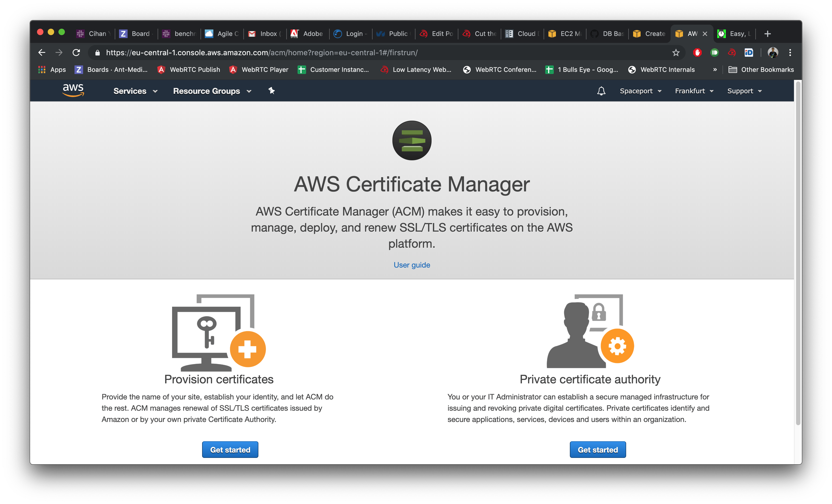Image resolution: width=832 pixels, height=504 pixels.
Task: Switch to the DB Bas GitHub tab
Action: (608, 34)
